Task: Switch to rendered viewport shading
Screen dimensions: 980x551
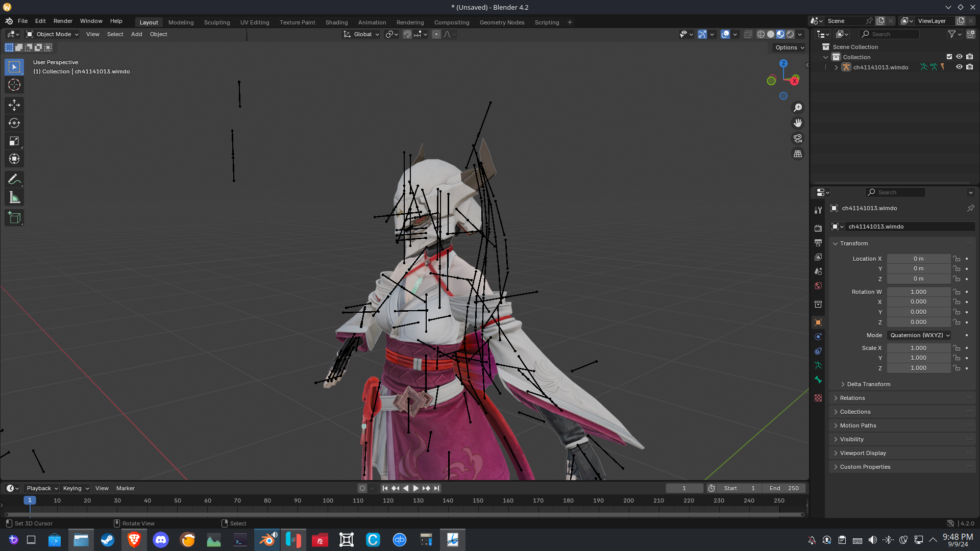Action: click(x=790, y=34)
